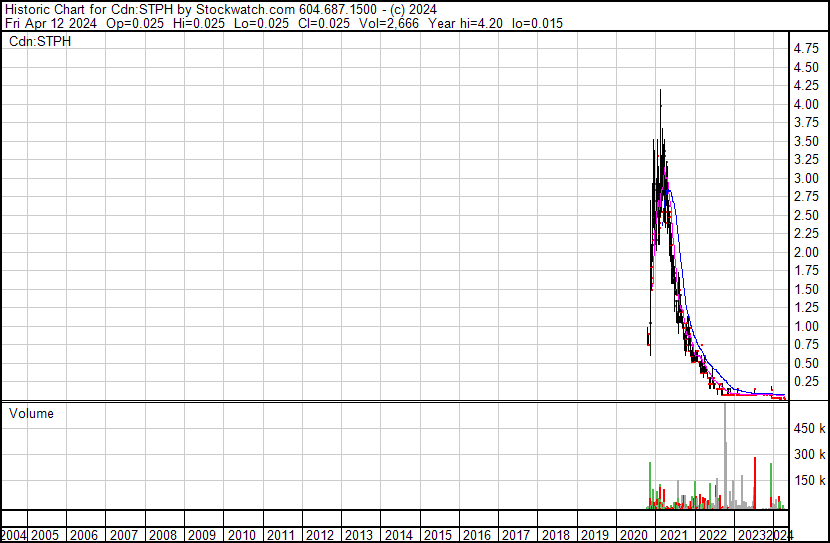Click the 2.75 price axis value

(806, 196)
